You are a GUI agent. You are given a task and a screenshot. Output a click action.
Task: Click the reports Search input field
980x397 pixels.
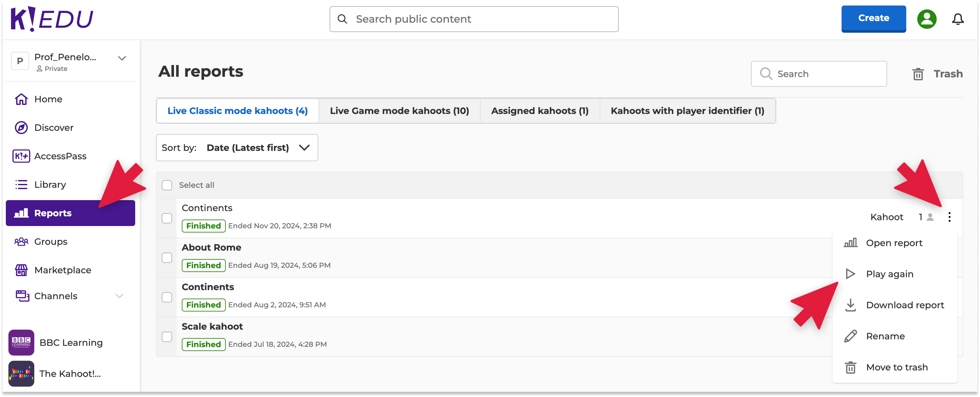click(819, 74)
